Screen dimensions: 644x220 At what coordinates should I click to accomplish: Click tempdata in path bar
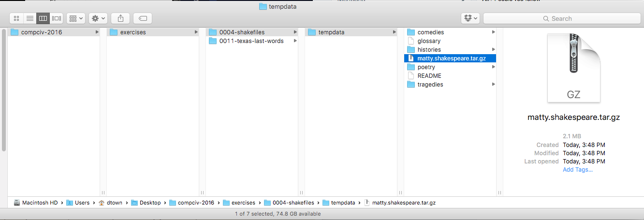(339, 203)
